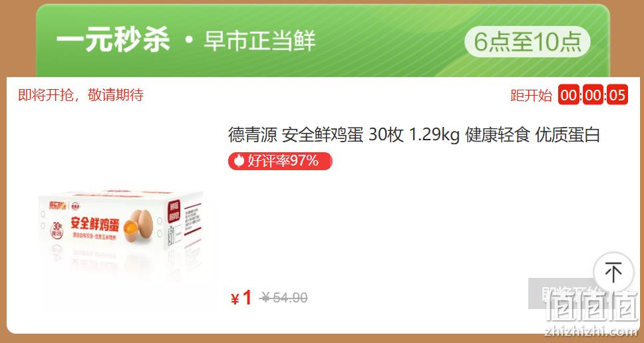Click the 值值值 watermark logo
The height and width of the screenshot is (343, 644).
coord(591,307)
